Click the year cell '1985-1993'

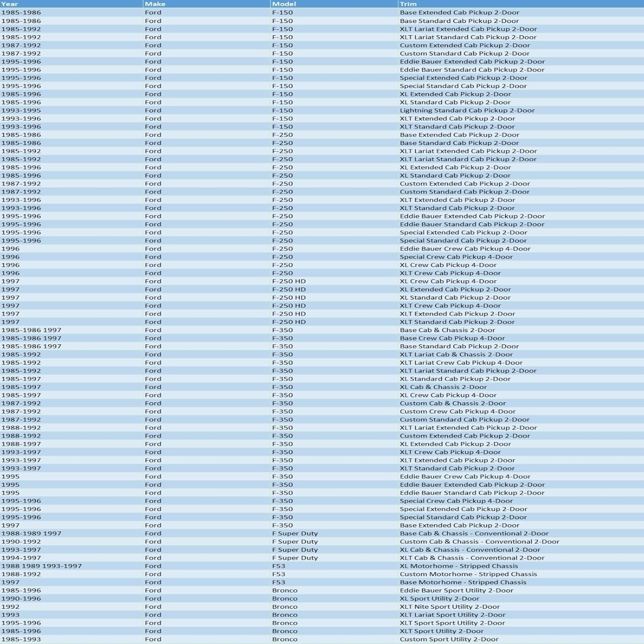click(21, 639)
